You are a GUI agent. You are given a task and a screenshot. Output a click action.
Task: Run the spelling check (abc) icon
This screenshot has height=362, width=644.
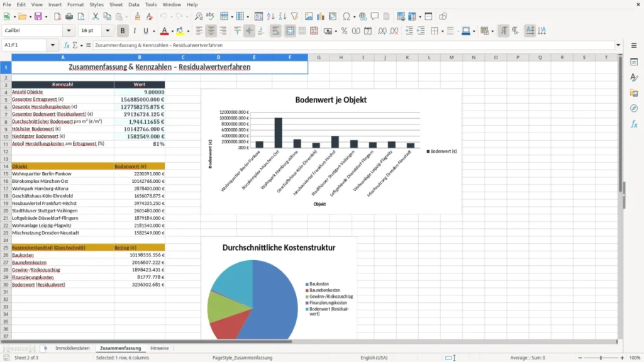point(210,16)
